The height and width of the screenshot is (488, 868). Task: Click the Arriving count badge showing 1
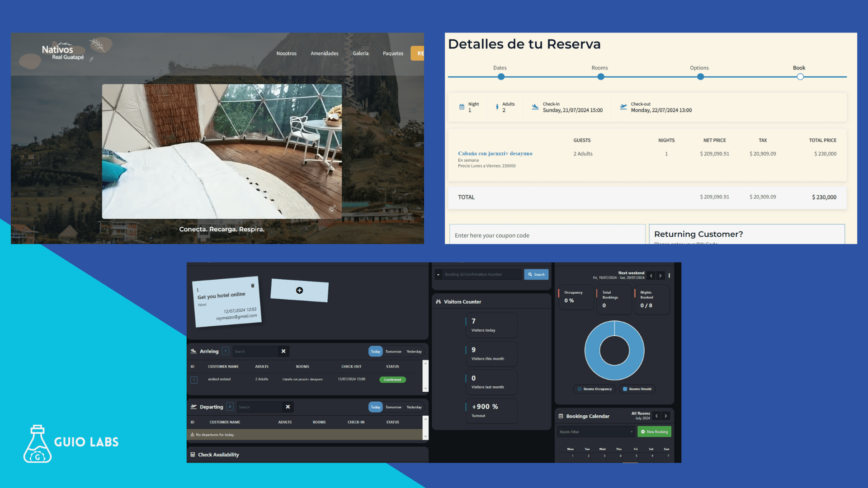point(226,351)
